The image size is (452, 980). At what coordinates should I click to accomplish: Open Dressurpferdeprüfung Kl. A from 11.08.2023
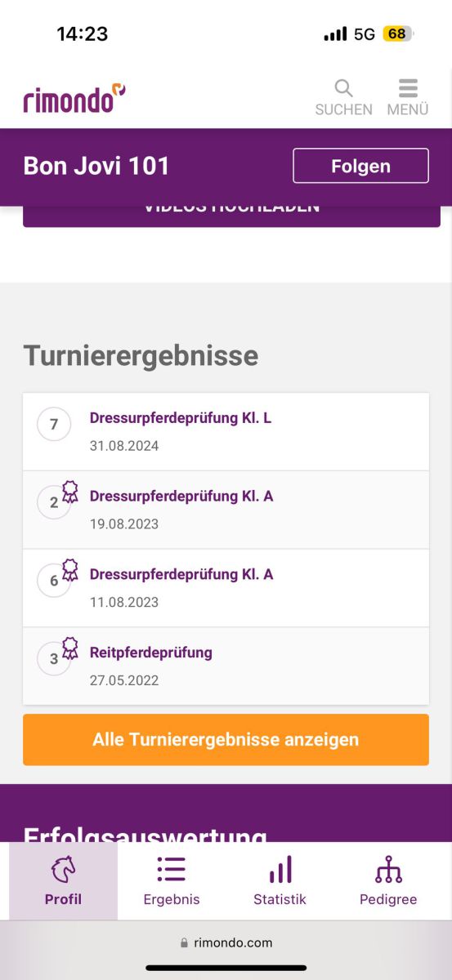[181, 575]
